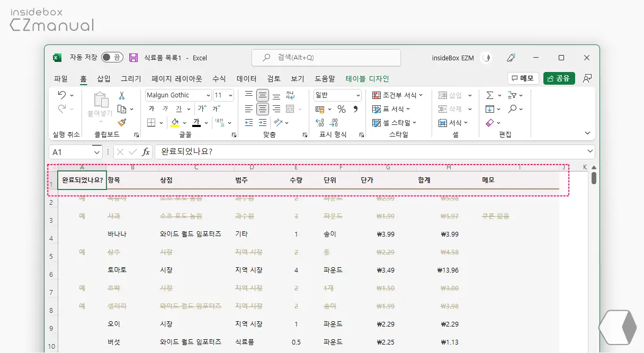Apply percent style to the cell
Viewport: 644px width, 353px height.
[x=342, y=109]
